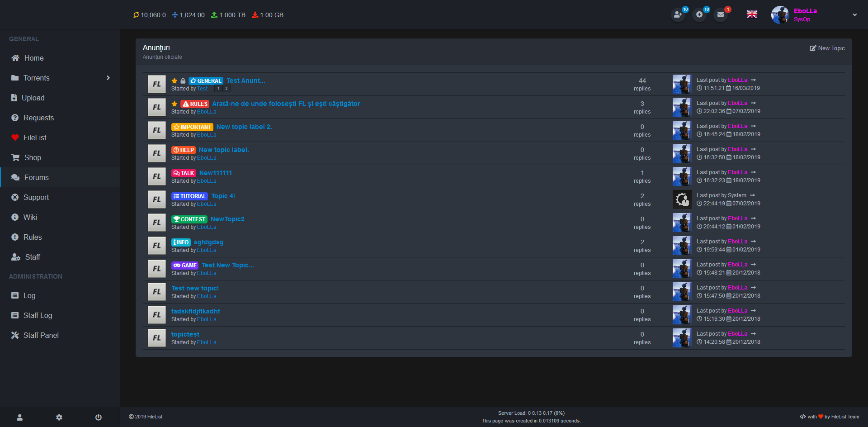The height and width of the screenshot is (427, 868).
Task: Open the 'Topic 4!' tutorial thread
Action: 223,196
